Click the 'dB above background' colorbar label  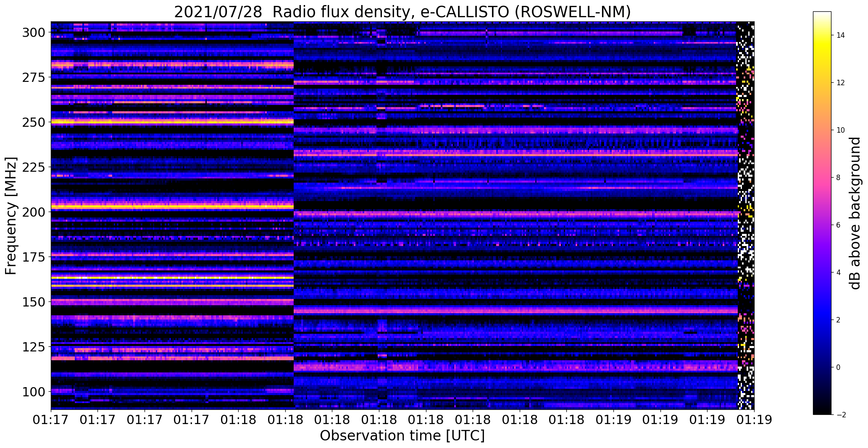point(855,213)
